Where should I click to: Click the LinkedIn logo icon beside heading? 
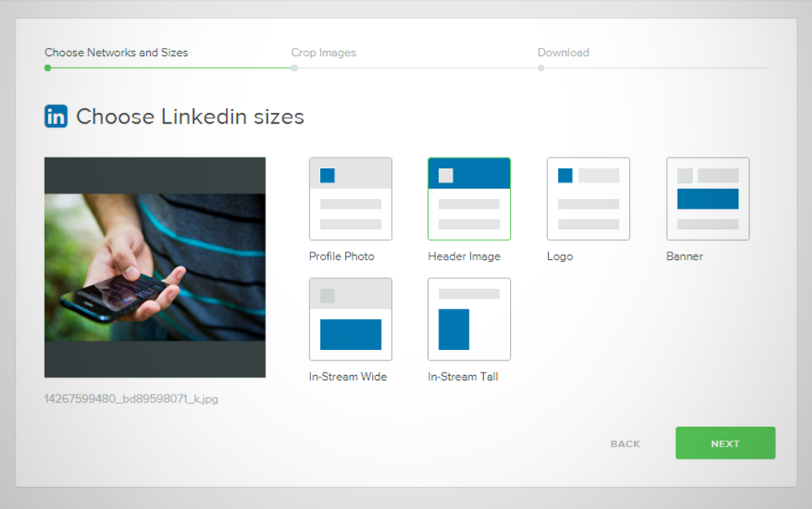click(56, 116)
